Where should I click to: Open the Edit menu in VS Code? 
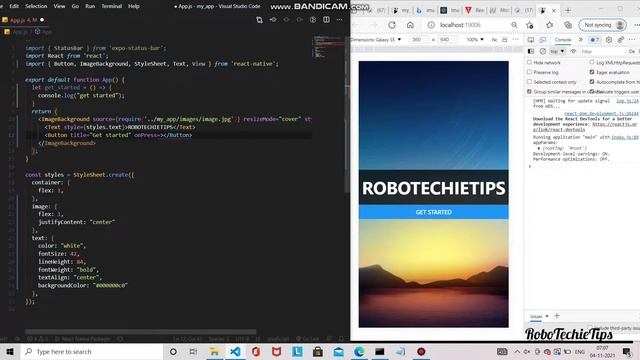tap(14, 6)
